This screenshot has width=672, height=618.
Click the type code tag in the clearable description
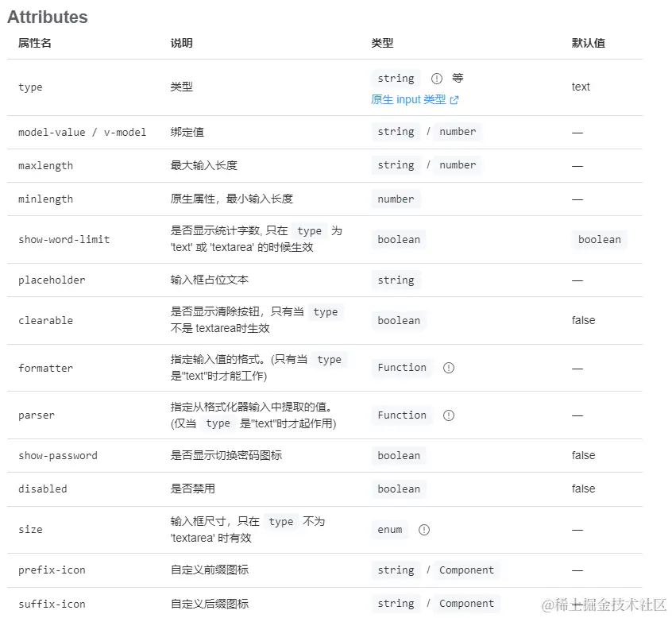[x=326, y=312]
